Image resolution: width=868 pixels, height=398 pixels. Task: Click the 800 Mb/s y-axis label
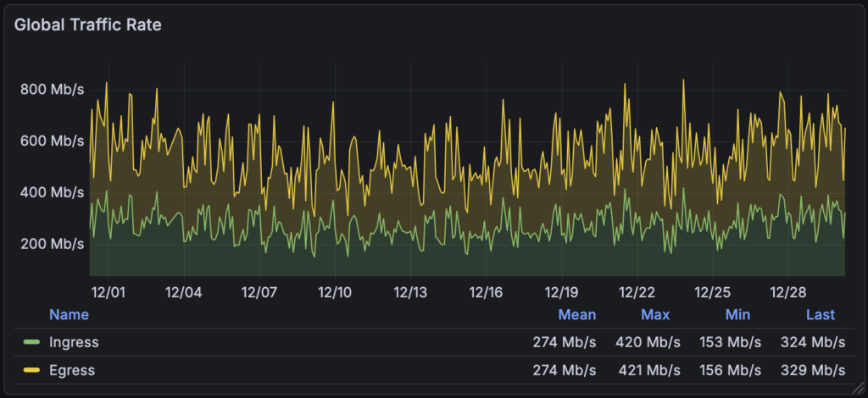(52, 90)
